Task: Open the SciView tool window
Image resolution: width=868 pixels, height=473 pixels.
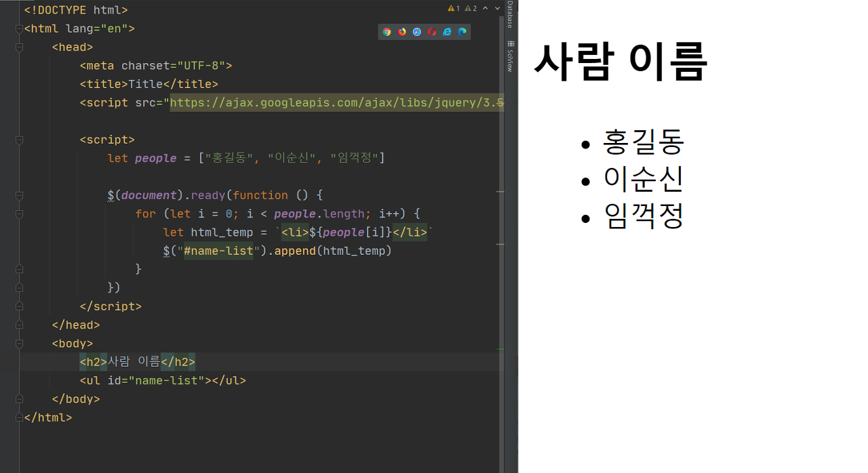Action: coord(510,58)
